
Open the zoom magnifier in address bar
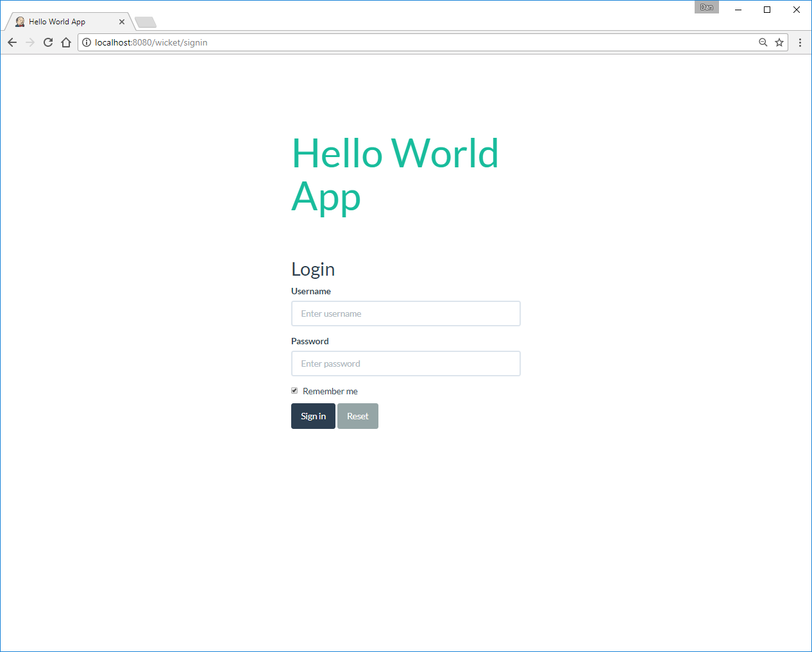tap(763, 42)
